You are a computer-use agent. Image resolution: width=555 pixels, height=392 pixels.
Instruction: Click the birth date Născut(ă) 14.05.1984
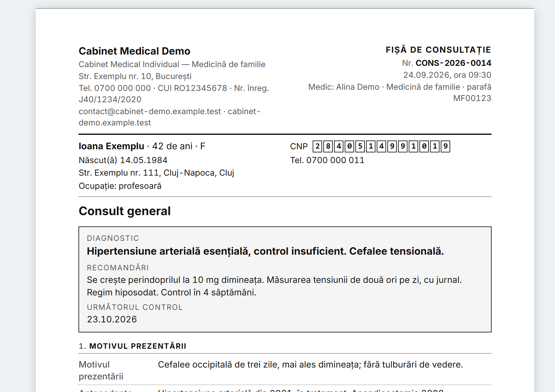[x=123, y=160]
